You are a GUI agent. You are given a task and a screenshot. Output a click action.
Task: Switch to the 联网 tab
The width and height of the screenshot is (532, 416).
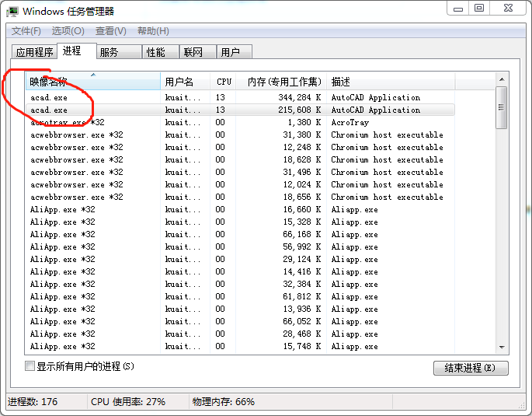(193, 52)
